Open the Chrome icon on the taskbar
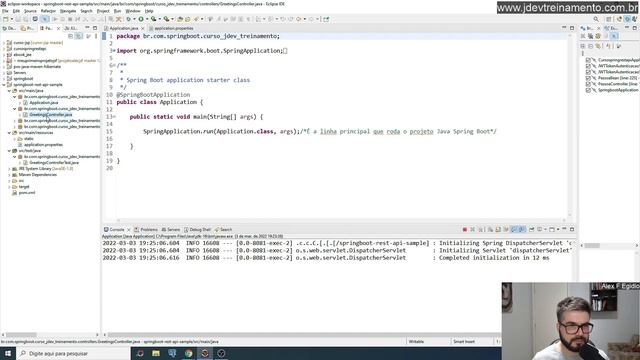The image size is (640, 360). click(x=188, y=353)
